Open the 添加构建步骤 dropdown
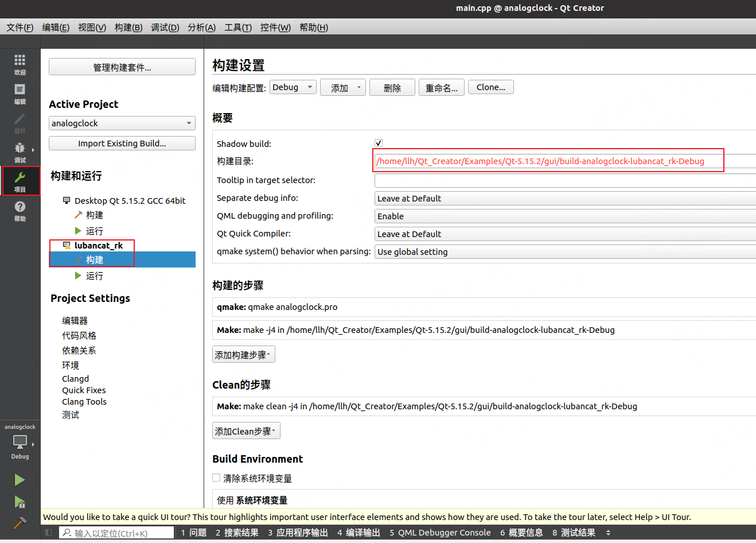The image size is (756, 543). (244, 355)
